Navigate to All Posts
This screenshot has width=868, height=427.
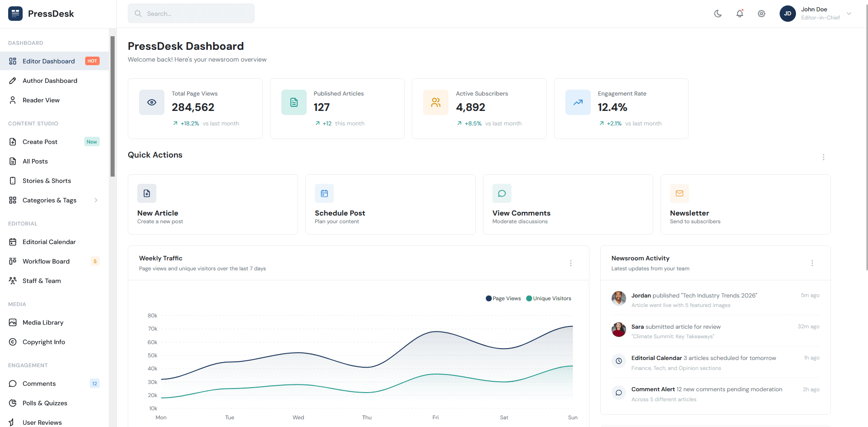tap(54, 161)
